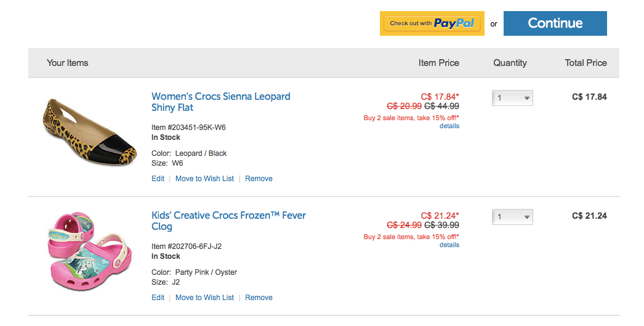Edit the Frozen Fever Clog item
Viewport: 644px width, 326px height.
click(158, 298)
